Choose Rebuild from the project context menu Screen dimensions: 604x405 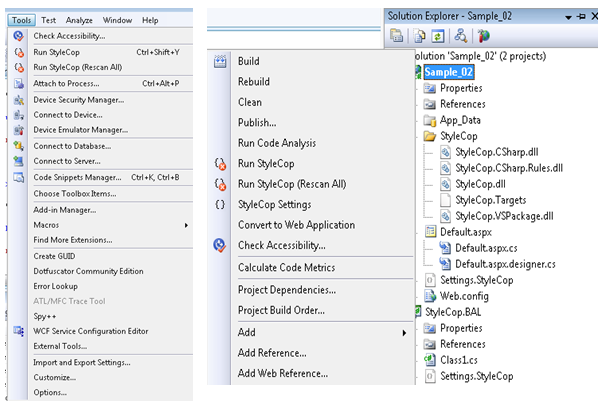[x=254, y=82]
